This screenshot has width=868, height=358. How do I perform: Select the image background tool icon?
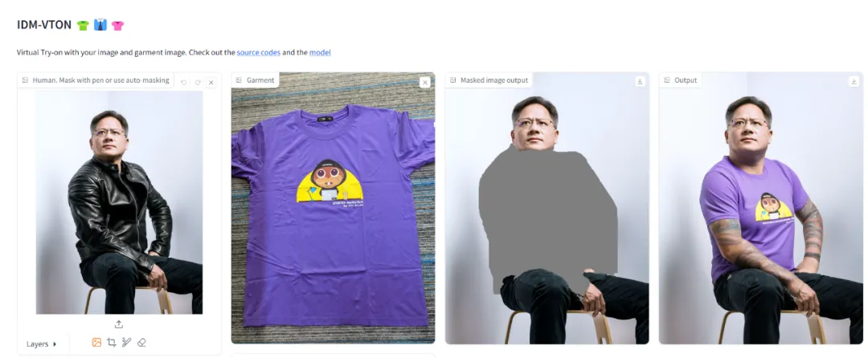point(96,343)
